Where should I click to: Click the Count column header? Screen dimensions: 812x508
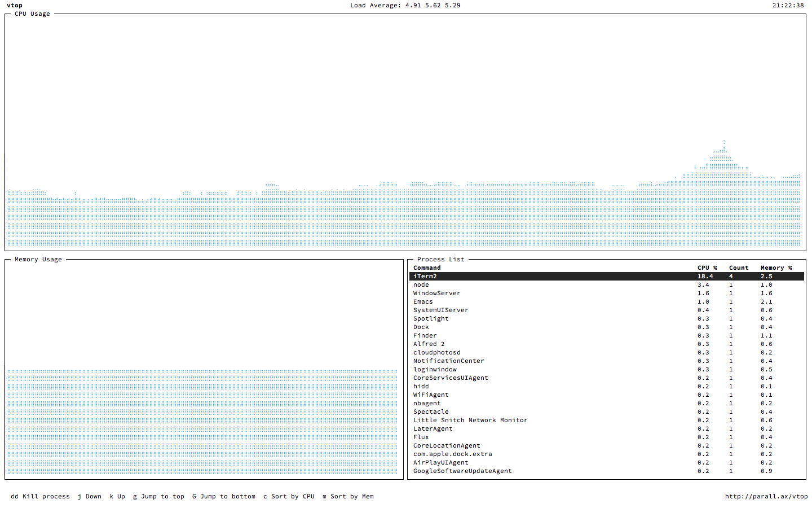click(x=739, y=268)
